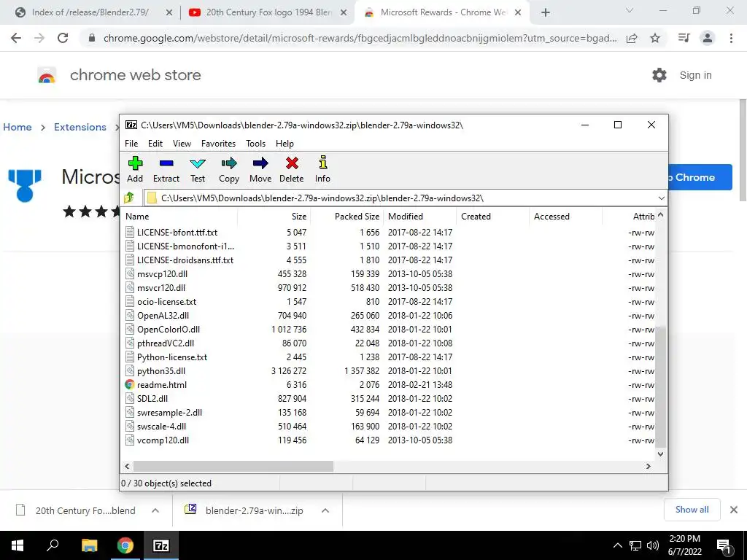This screenshot has height=560, width=747.
Task: Switch to the 20th Century Fox logo YouTube tab
Action: point(268,12)
